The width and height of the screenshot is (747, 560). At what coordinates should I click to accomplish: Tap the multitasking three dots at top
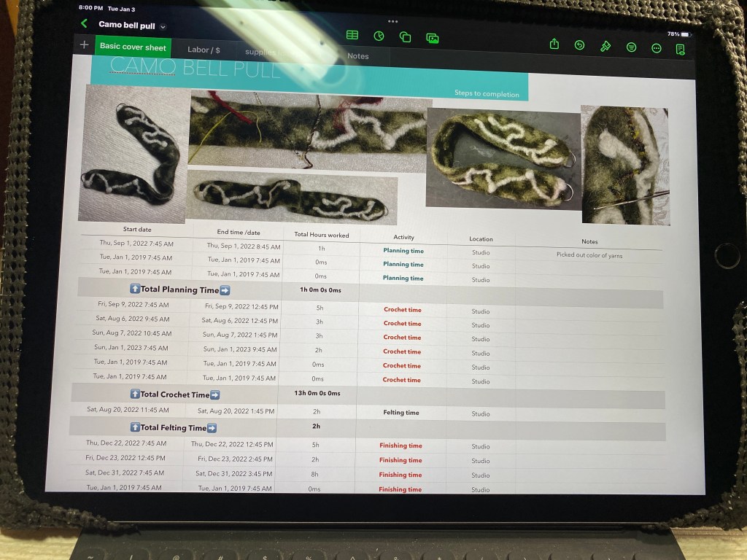[x=393, y=21]
